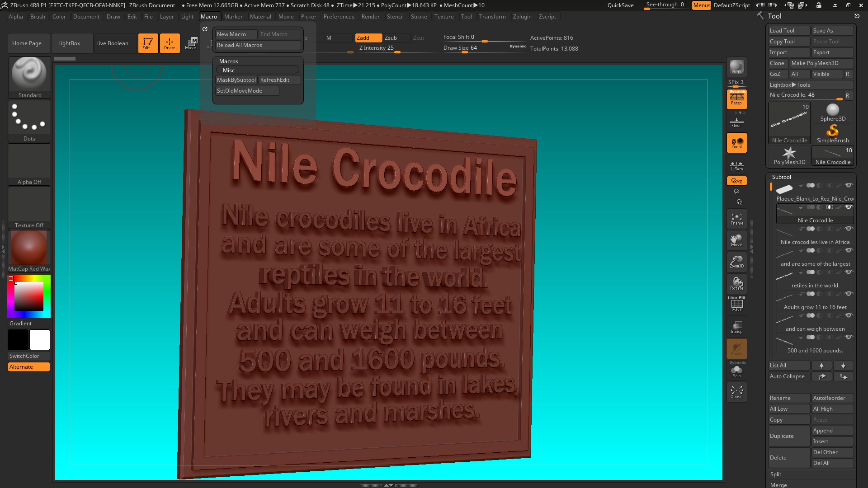Toggle Zadd sculpt mode
The width and height of the screenshot is (868, 488).
(x=368, y=38)
